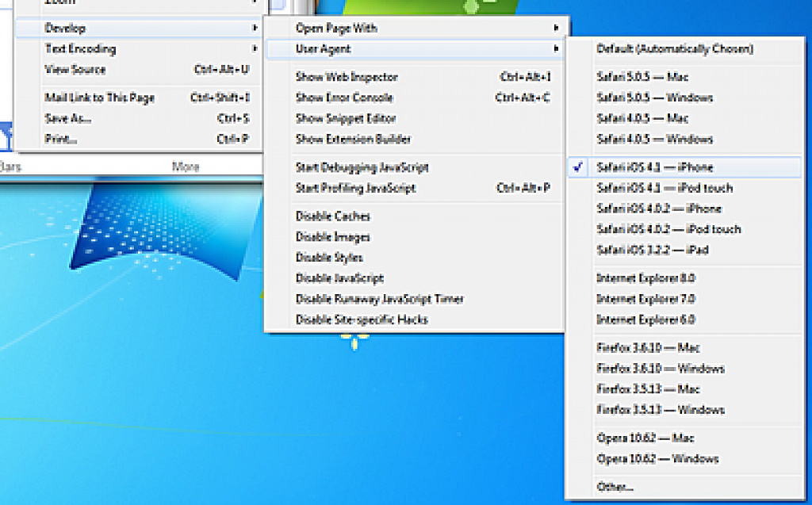812x505 pixels.
Task: Select Safari iOS 4.0.2 — iPhone
Action: click(684, 209)
